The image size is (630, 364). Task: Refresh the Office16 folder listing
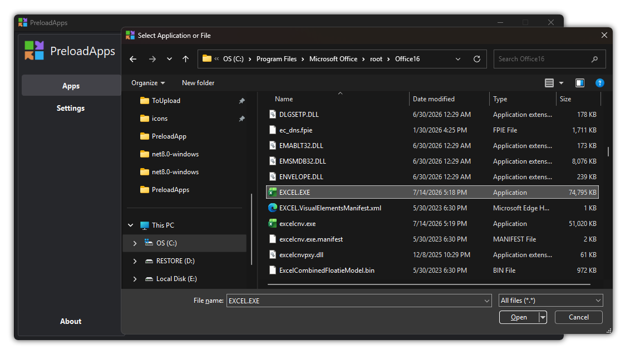(477, 59)
